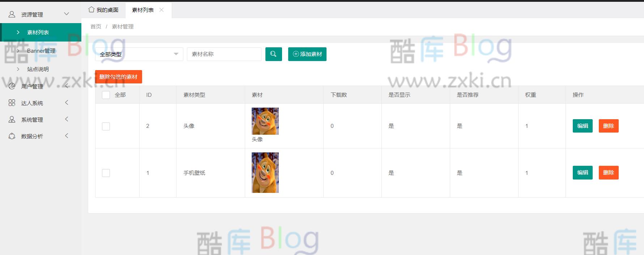Click 首页 breadcrumb link
Screen dimensions: 644x255
[96, 27]
